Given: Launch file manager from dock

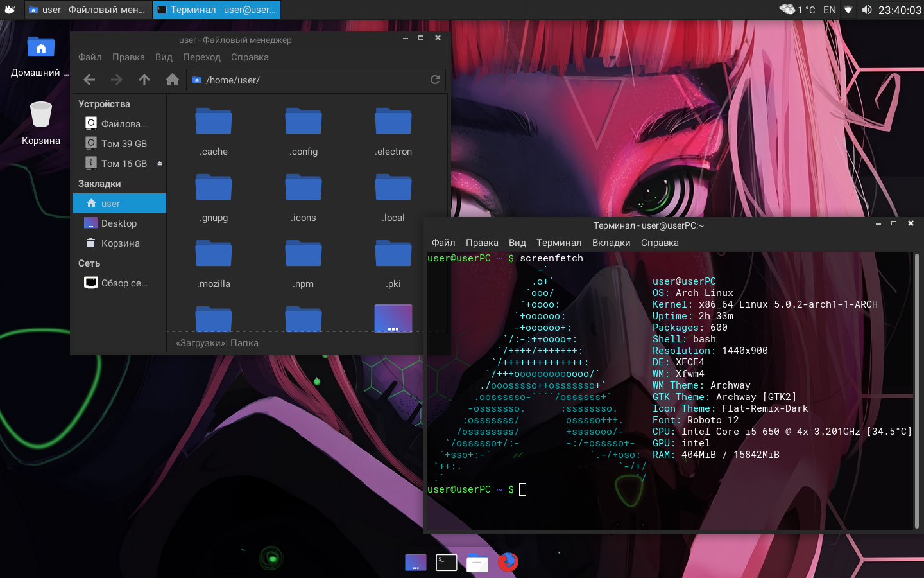Looking at the screenshot, I should pyautogui.click(x=477, y=563).
